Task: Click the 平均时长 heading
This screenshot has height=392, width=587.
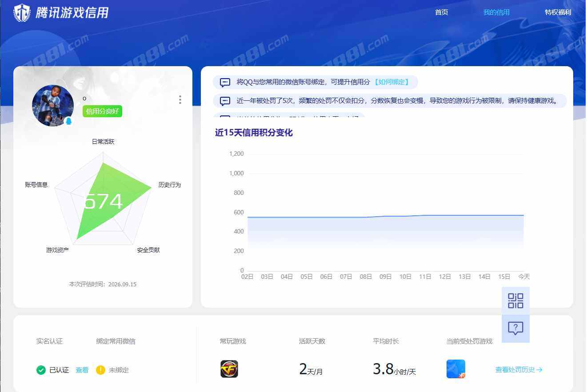Action: click(386, 341)
